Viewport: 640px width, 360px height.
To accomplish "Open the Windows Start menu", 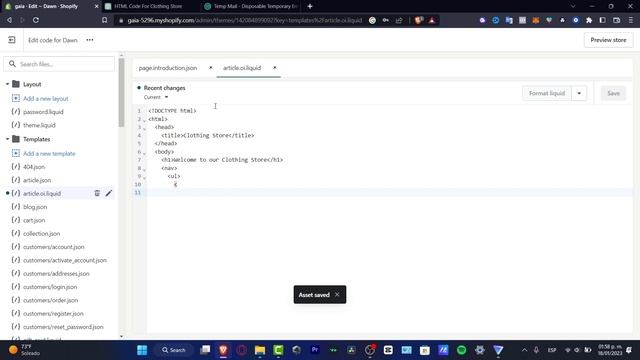I will pyautogui.click(x=142, y=350).
